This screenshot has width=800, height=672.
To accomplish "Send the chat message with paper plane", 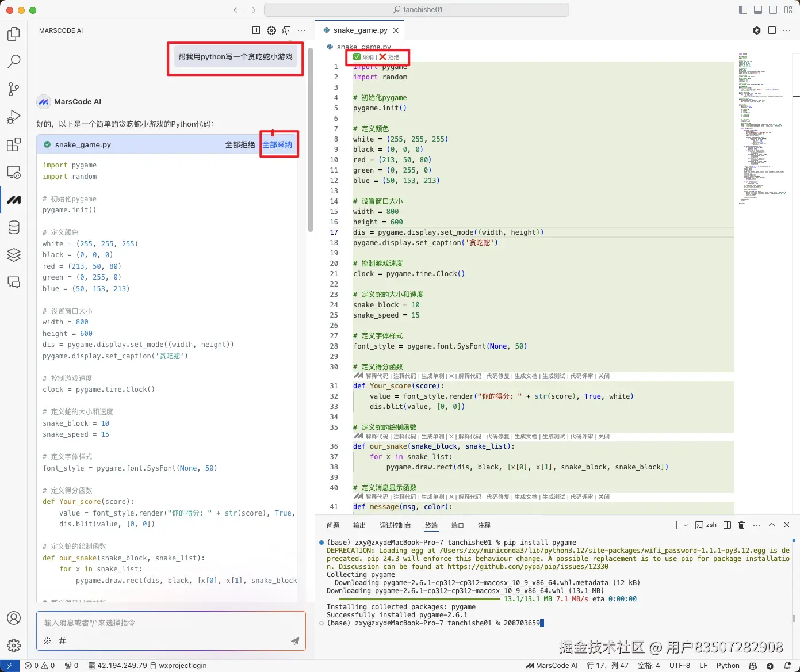I will [295, 640].
